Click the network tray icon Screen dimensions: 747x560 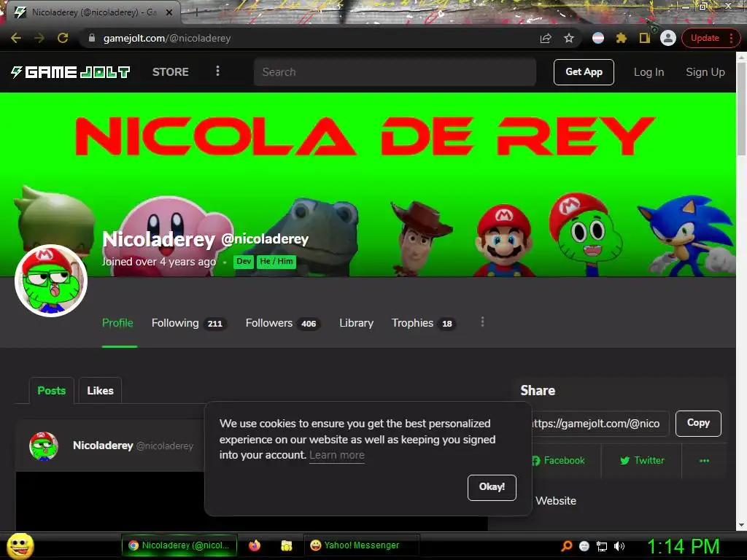602,546
